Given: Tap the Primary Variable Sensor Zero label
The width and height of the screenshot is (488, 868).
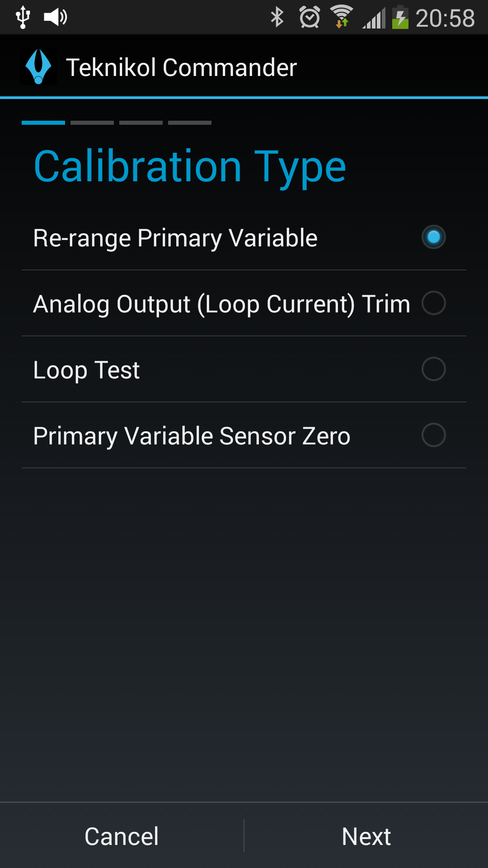Looking at the screenshot, I should [192, 436].
